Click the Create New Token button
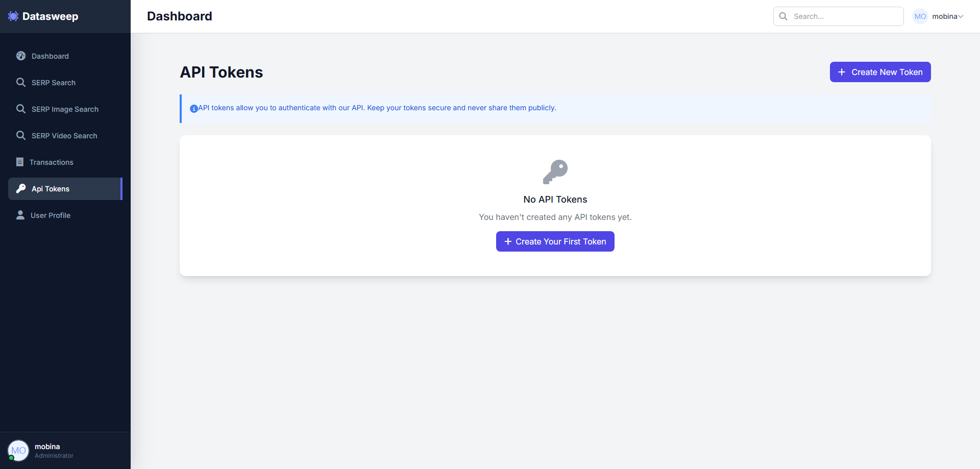Screen dimensions: 980x469 [879, 72]
